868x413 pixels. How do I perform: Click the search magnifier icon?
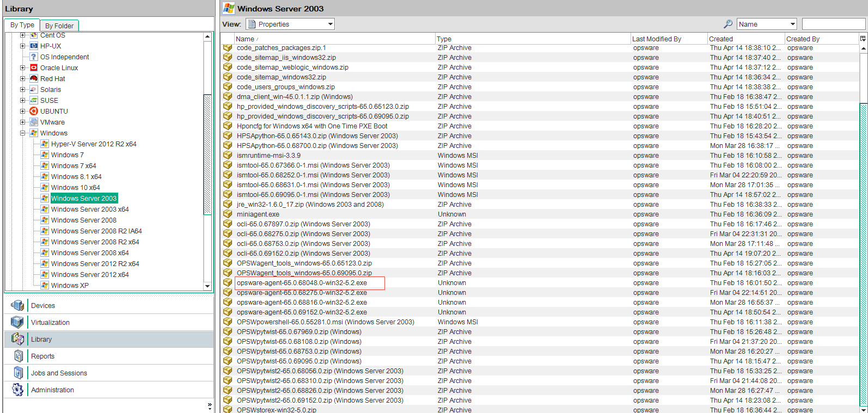point(728,24)
